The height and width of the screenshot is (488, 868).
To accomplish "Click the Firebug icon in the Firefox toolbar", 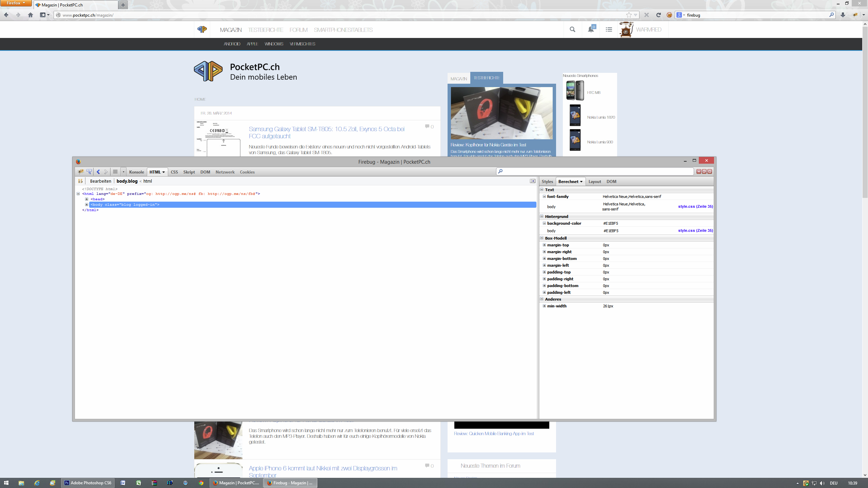I will (x=855, y=15).
